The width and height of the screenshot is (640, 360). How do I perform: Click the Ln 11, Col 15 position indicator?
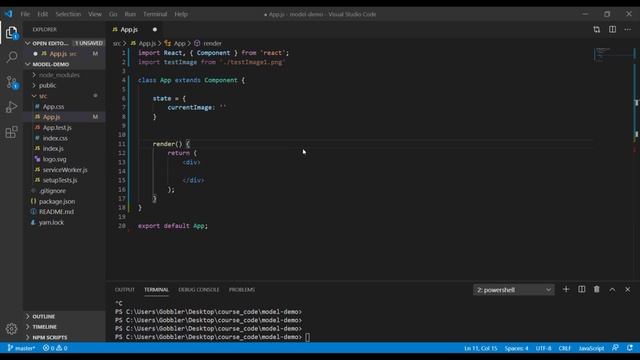coord(480,348)
